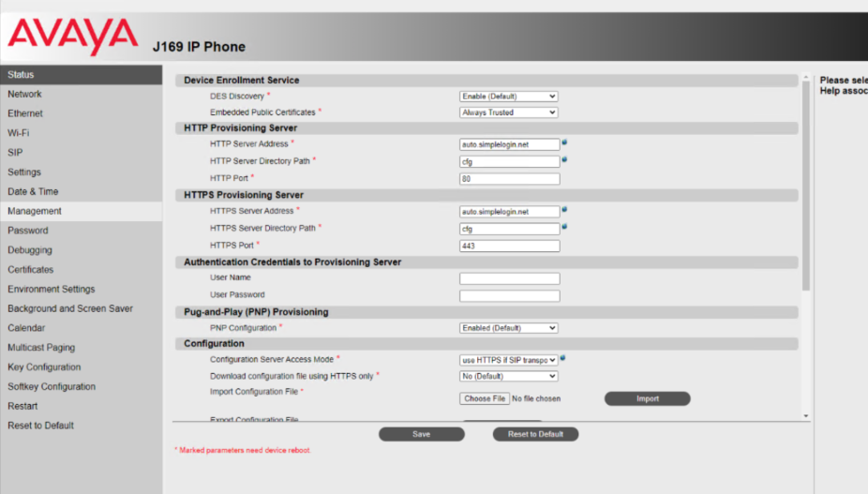
Task: Click the User Name input field
Action: 509,278
